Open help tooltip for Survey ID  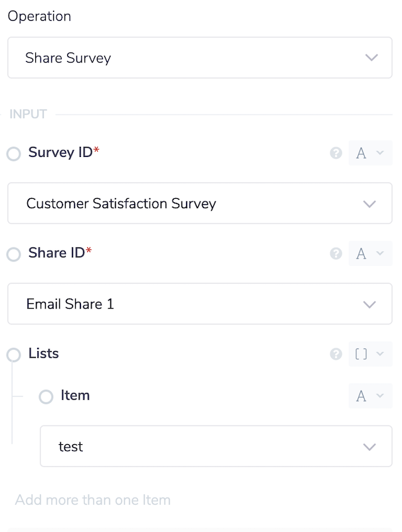(336, 152)
